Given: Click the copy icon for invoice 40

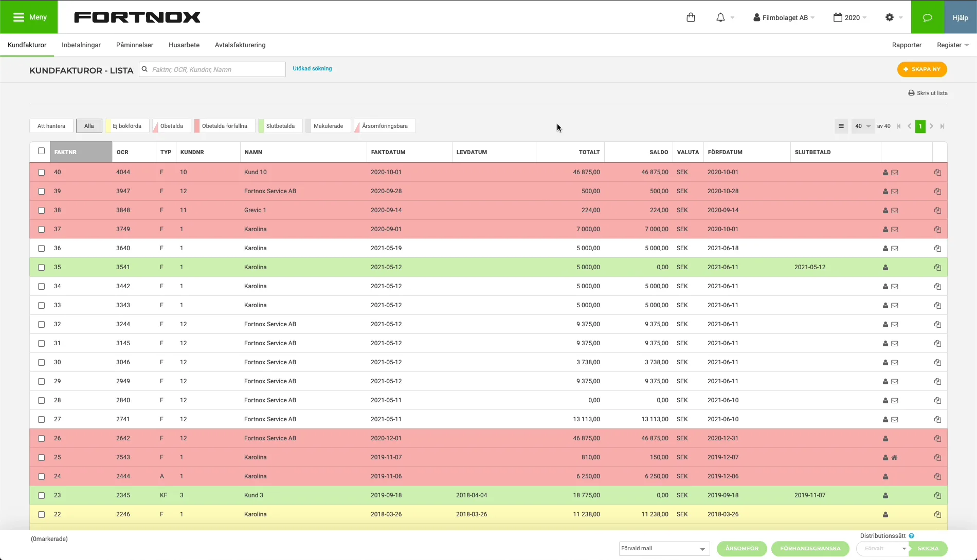Looking at the screenshot, I should click(937, 173).
